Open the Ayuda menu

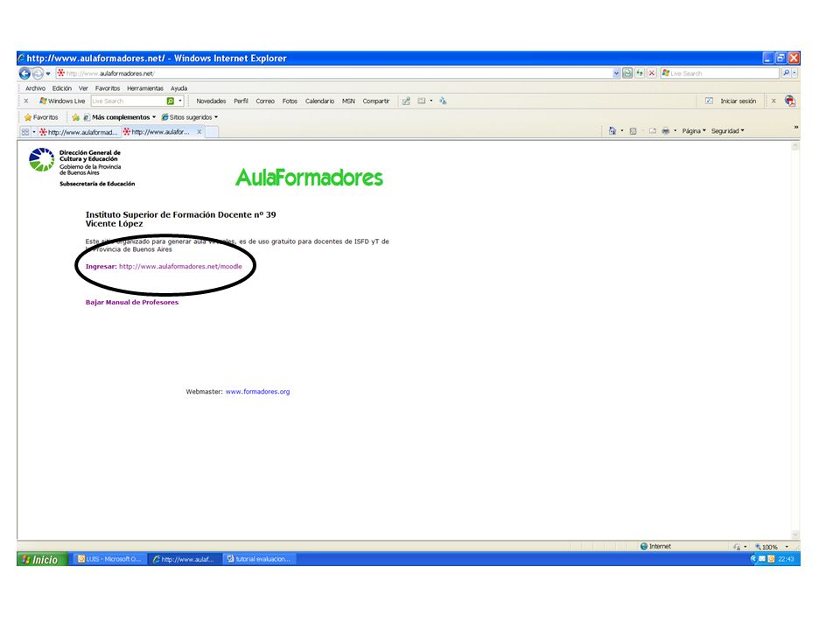pyautogui.click(x=178, y=88)
